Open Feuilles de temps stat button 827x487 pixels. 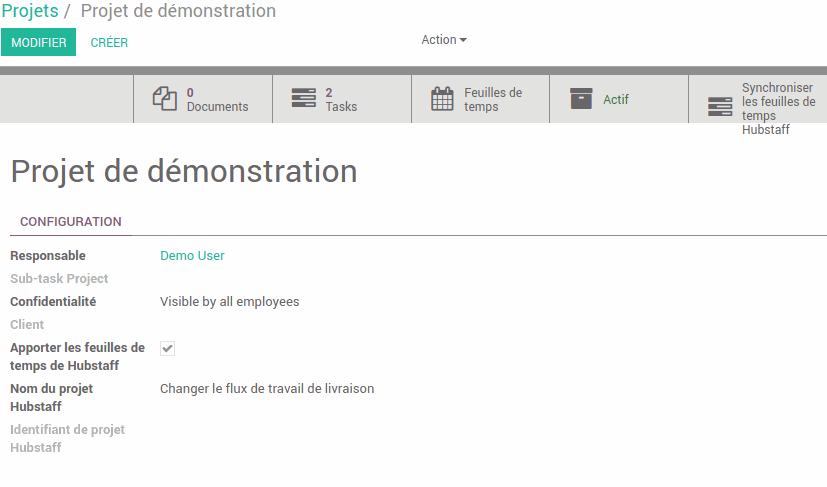[480, 99]
